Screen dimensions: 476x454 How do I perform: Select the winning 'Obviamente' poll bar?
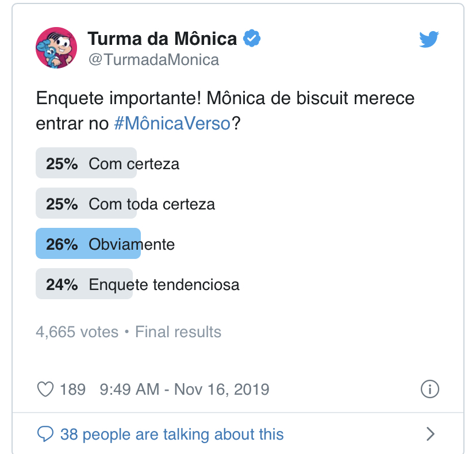pos(105,244)
